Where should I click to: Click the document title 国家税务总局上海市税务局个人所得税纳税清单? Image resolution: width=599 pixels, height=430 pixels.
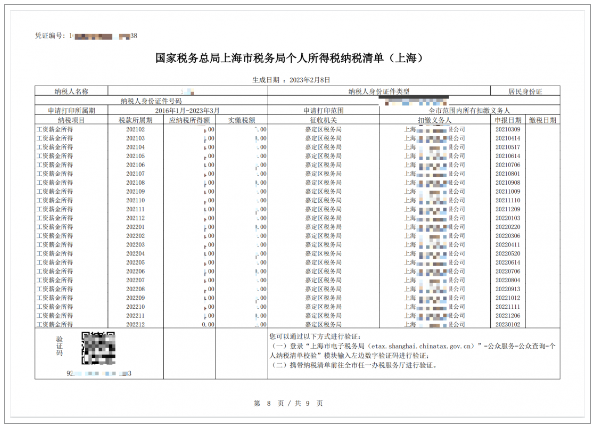coord(289,58)
